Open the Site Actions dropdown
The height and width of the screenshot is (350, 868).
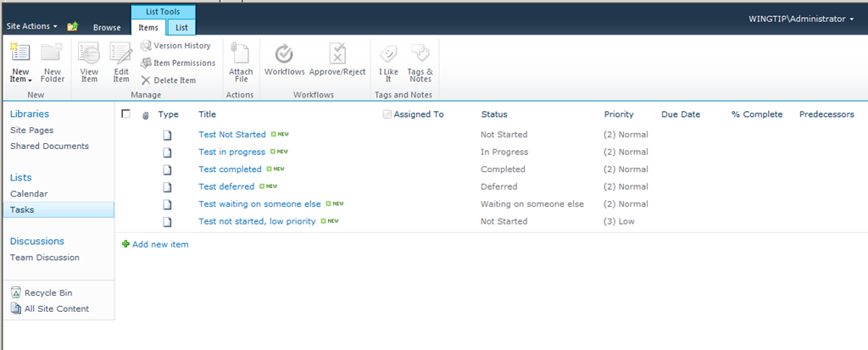pyautogui.click(x=32, y=26)
